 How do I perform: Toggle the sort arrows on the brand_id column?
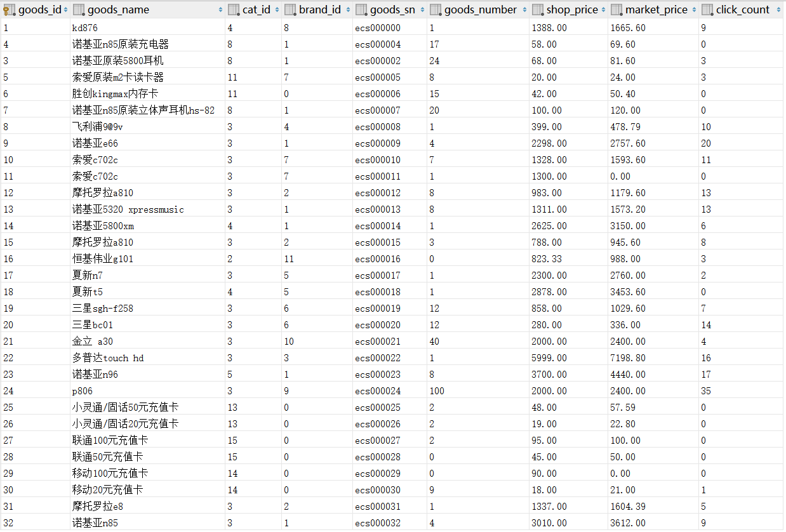[348, 10]
